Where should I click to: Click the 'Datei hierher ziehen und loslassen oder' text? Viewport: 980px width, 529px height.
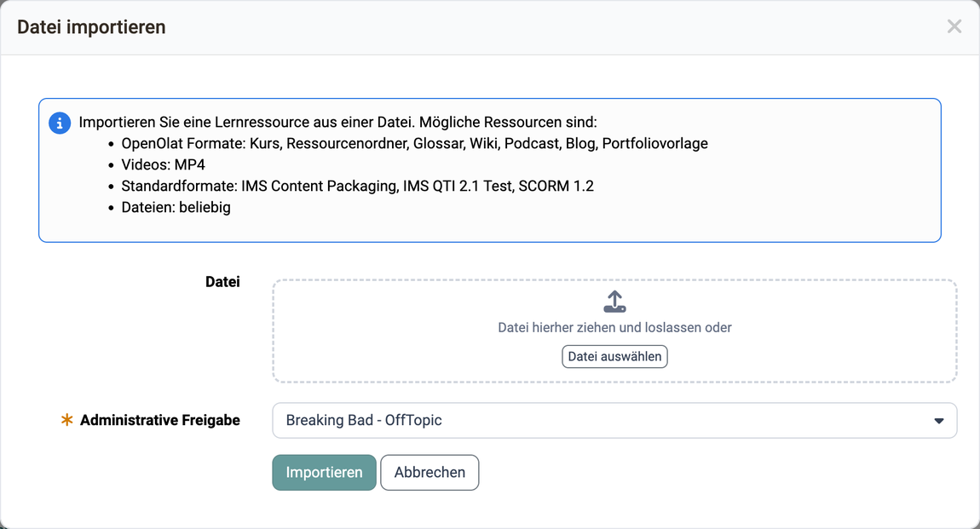[614, 327]
